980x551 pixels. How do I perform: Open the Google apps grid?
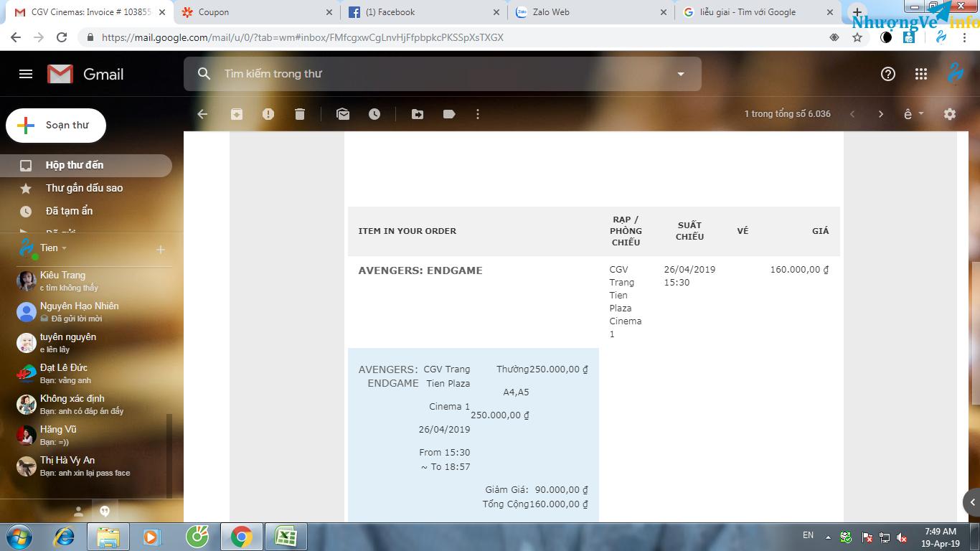point(921,74)
